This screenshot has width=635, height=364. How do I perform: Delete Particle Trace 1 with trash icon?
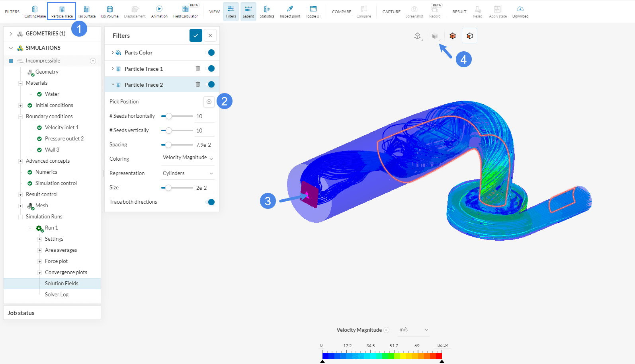198,68
